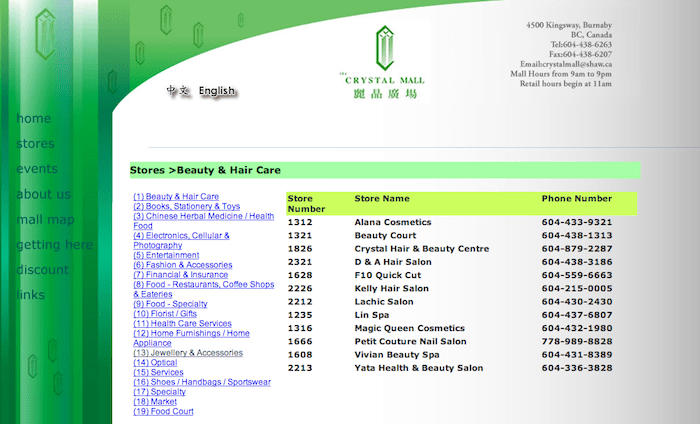The height and width of the screenshot is (424, 700).
Task: Open the mall map page
Action: [45, 220]
